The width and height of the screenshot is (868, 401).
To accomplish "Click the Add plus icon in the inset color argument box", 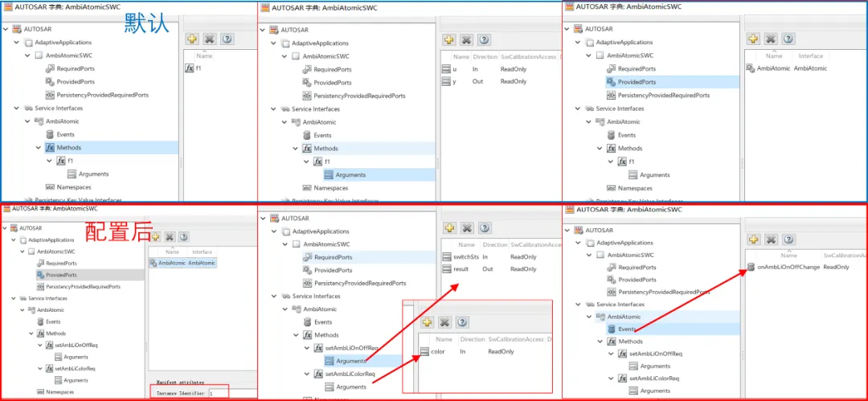I will click(427, 321).
